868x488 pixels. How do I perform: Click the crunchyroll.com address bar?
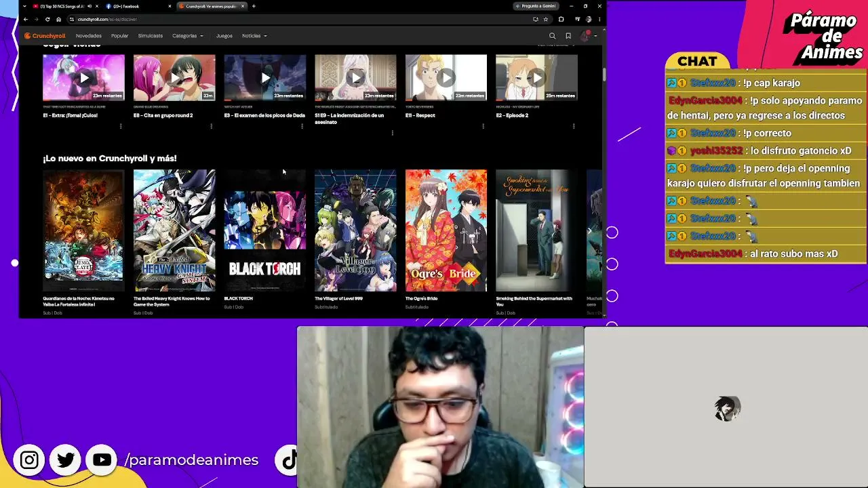[298, 19]
